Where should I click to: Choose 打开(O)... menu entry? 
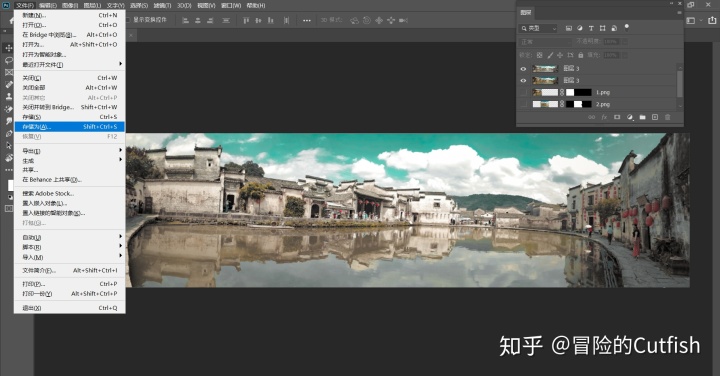69,25
